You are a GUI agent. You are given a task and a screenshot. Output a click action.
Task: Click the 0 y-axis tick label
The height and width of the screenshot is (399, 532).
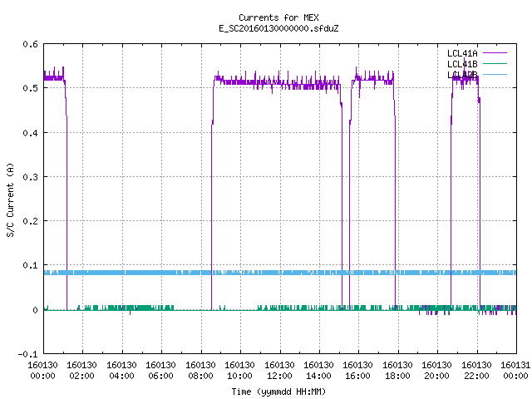point(35,310)
